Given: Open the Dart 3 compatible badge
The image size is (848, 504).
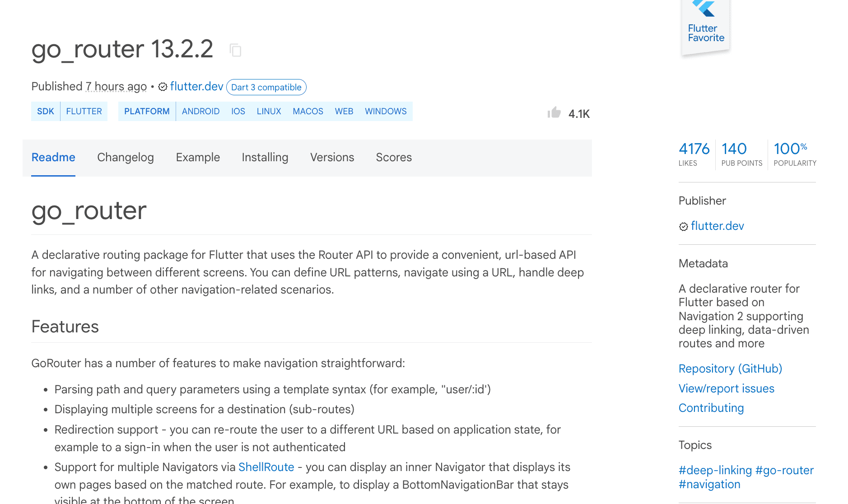Looking at the screenshot, I should (266, 87).
